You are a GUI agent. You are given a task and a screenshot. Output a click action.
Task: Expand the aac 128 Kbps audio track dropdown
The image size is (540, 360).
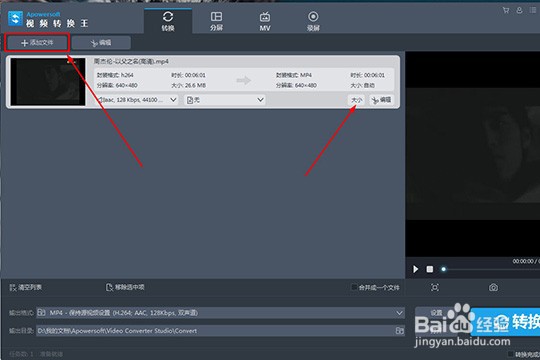pos(137,100)
